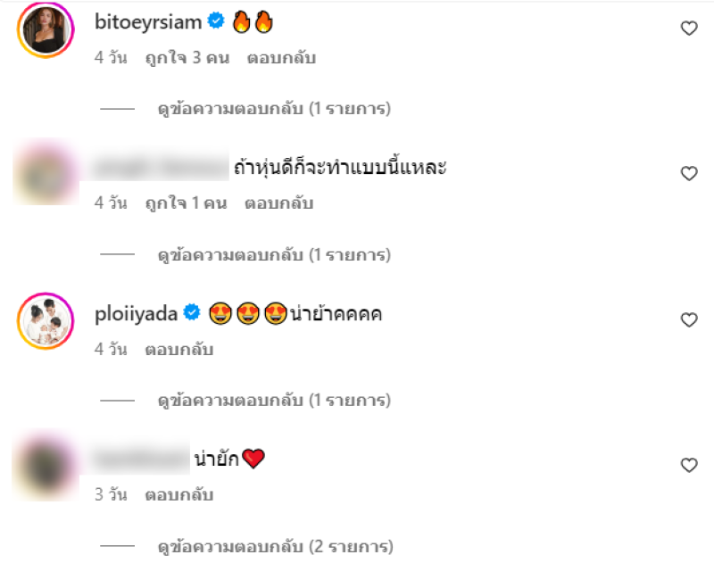Click the verified badge next to bitoeyrsiam
Viewport: 714px width, 588px height.
pos(216,21)
